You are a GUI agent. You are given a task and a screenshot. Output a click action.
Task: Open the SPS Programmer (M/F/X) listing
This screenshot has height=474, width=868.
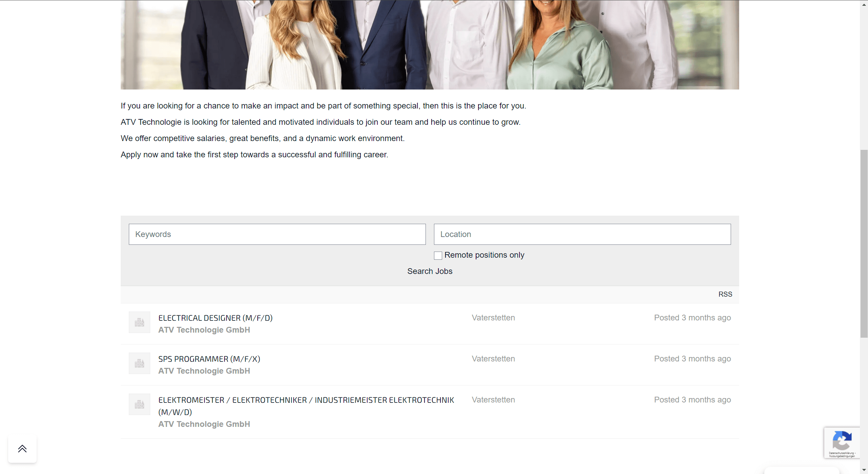click(x=209, y=359)
